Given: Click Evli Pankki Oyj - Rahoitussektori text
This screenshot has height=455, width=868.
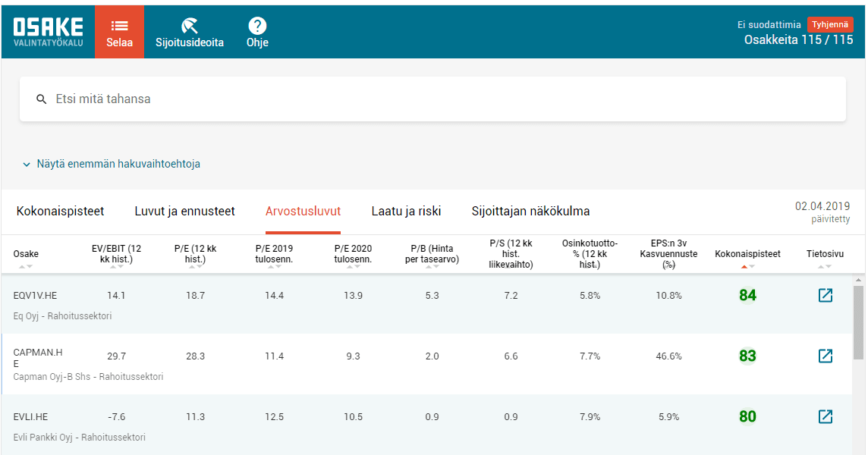Looking at the screenshot, I should coord(79,438).
